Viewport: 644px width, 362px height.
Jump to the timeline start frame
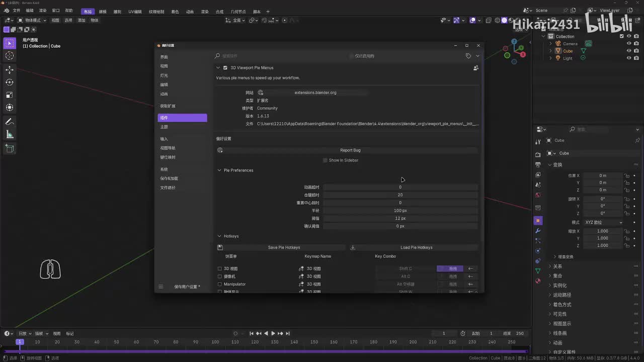(x=252, y=333)
